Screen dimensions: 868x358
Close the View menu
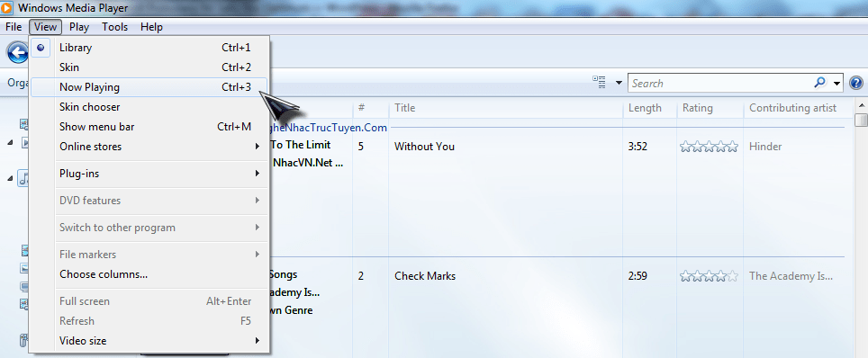pos(45,27)
